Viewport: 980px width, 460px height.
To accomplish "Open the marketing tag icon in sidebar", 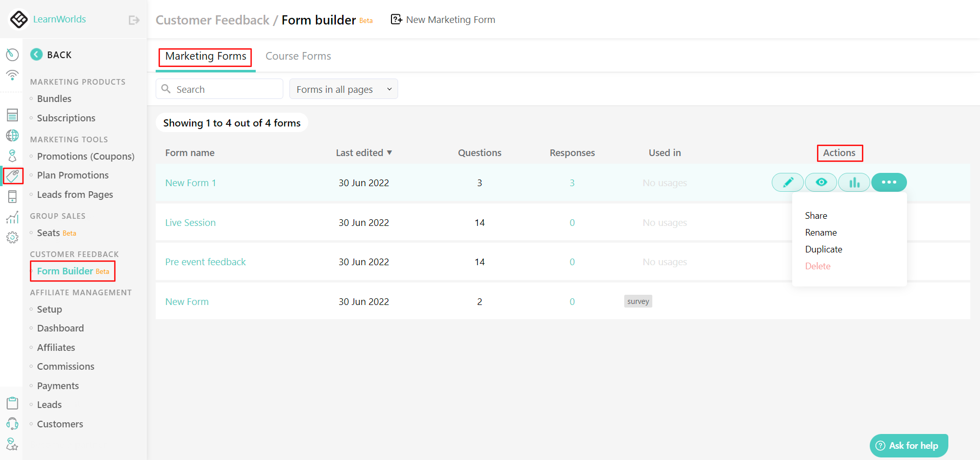I will 12,176.
